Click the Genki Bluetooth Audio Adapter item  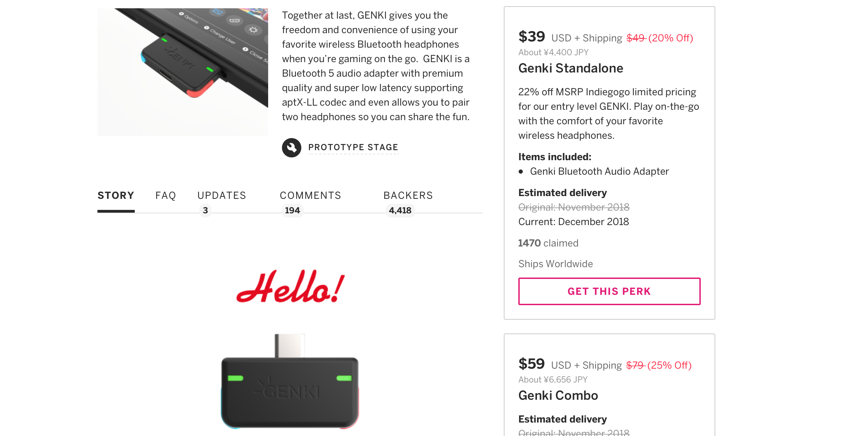click(599, 172)
